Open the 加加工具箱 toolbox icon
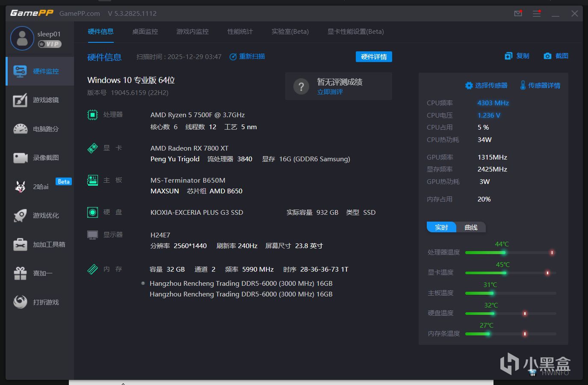This screenshot has height=385, width=588. point(20,245)
